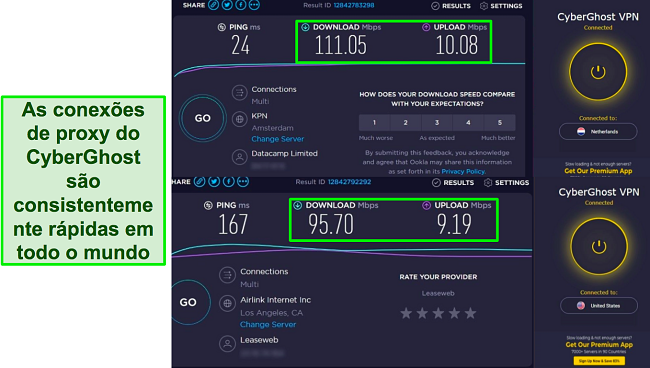
Task: Click Get Our Premium App in bottom CyberGhost panel
Action: pos(599,345)
